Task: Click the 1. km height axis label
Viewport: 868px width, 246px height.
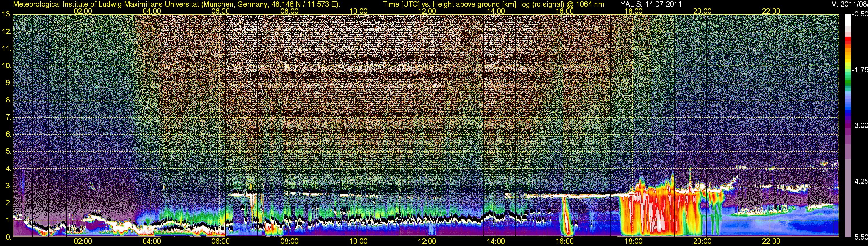Action: pos(8,220)
